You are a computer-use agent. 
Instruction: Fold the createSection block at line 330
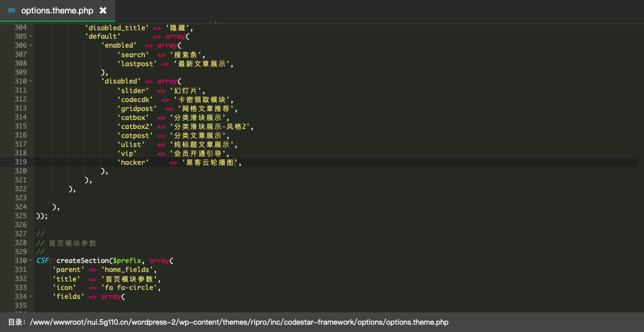[30, 261]
